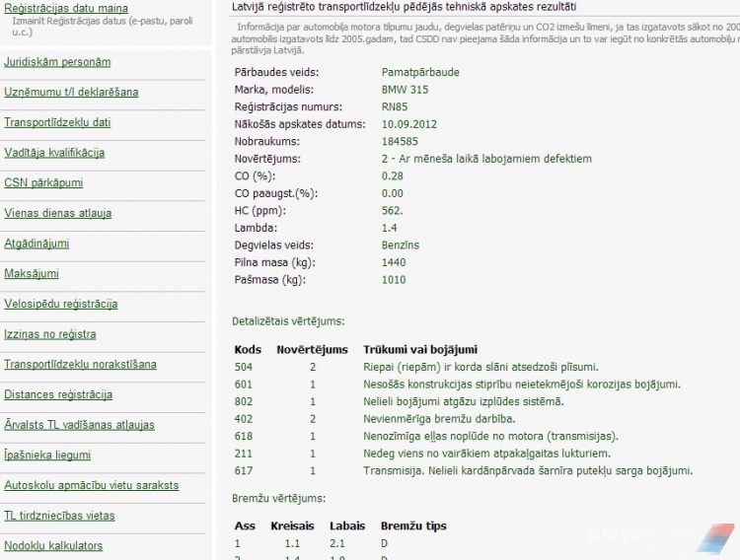Go to Uzņēmumu t/l deklarēšana

(71, 92)
